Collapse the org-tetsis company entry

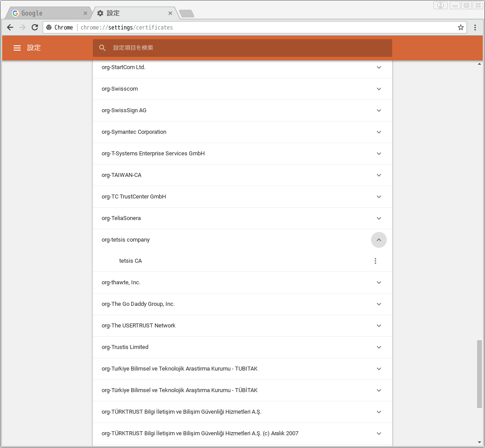(379, 240)
